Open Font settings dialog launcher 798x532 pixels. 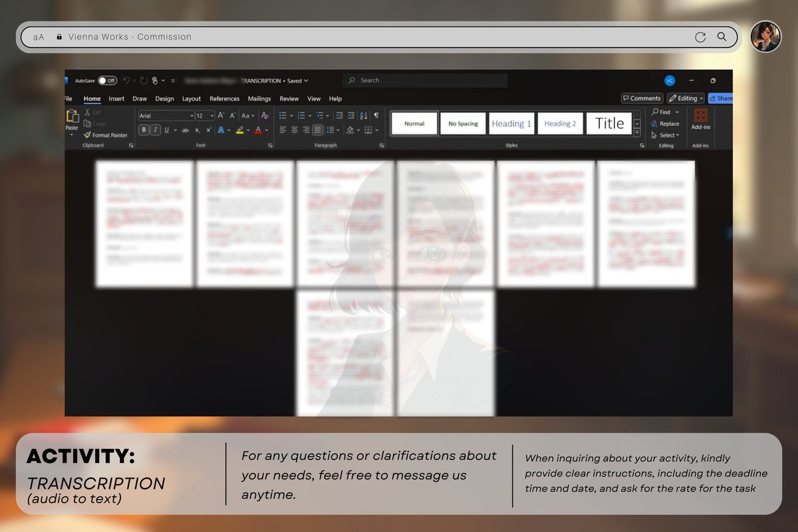pos(271,145)
